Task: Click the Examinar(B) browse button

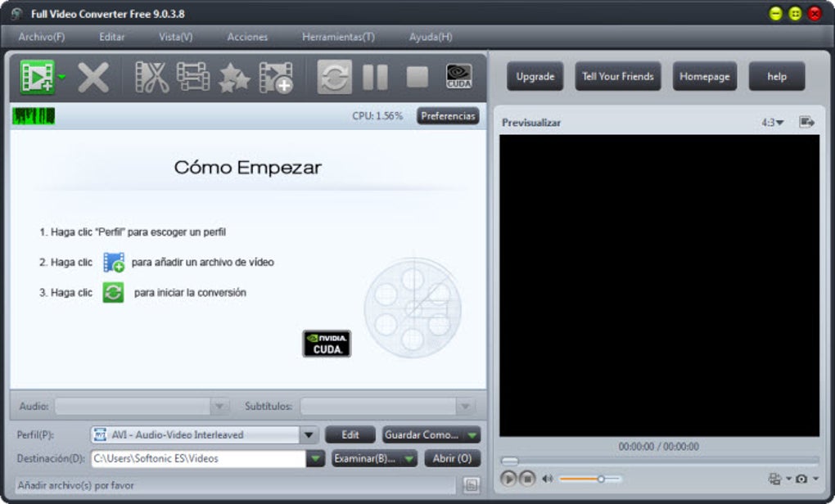Action: tap(365, 458)
